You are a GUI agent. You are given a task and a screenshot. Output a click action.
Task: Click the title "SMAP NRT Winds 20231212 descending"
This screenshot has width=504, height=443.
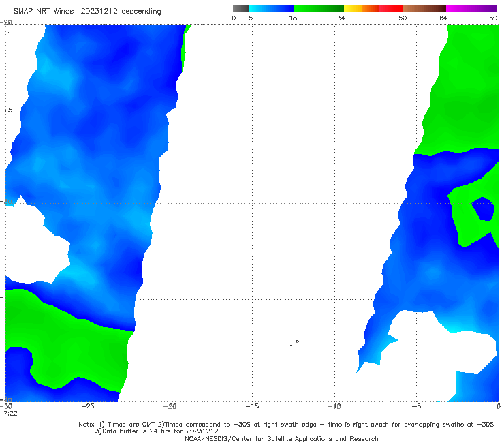coord(87,11)
